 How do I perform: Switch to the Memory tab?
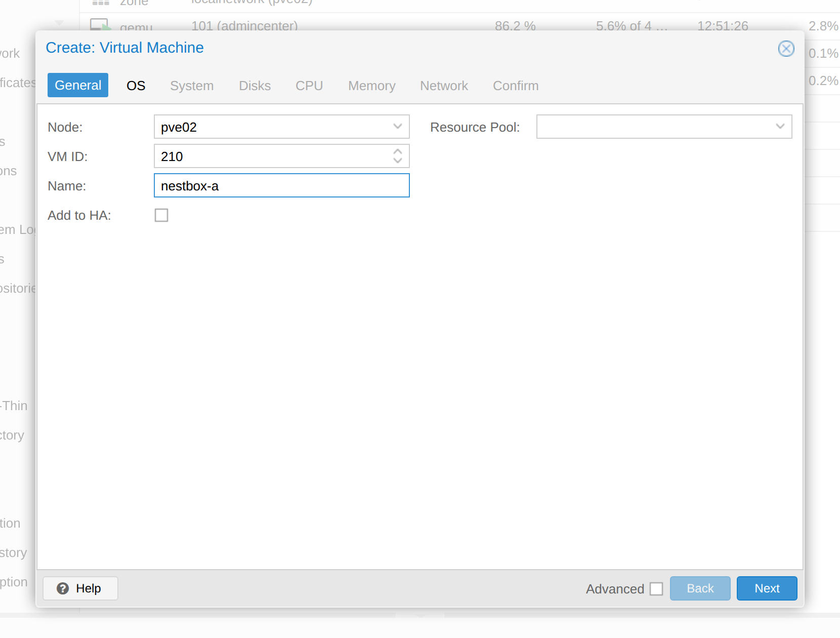(372, 86)
